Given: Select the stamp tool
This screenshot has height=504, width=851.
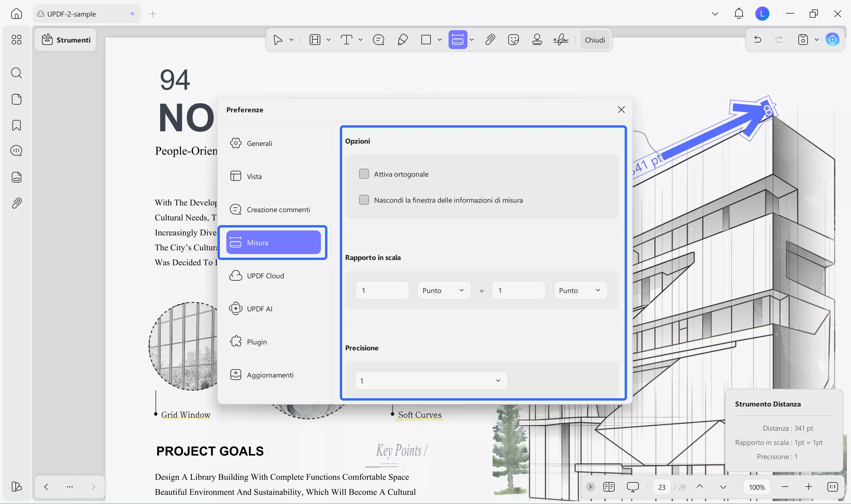Looking at the screenshot, I should click(537, 40).
